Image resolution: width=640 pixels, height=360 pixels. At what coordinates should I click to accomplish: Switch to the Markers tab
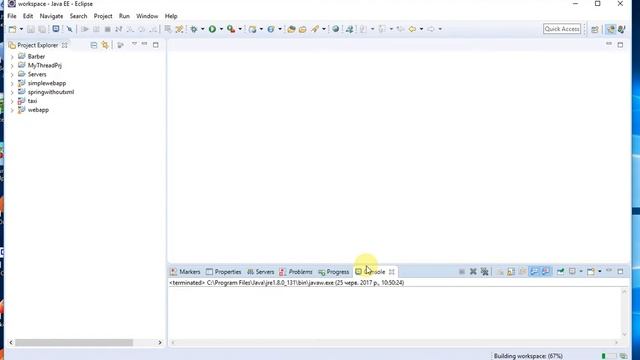coord(185,272)
